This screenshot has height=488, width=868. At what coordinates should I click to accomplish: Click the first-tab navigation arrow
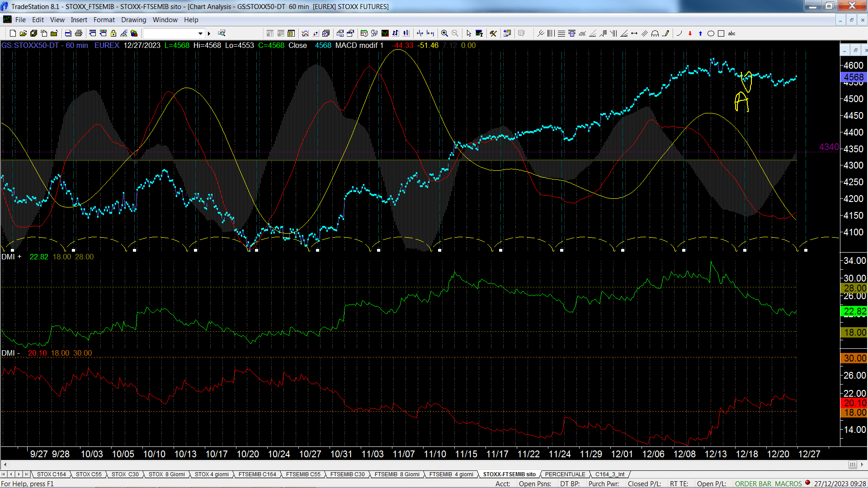[x=4, y=474]
